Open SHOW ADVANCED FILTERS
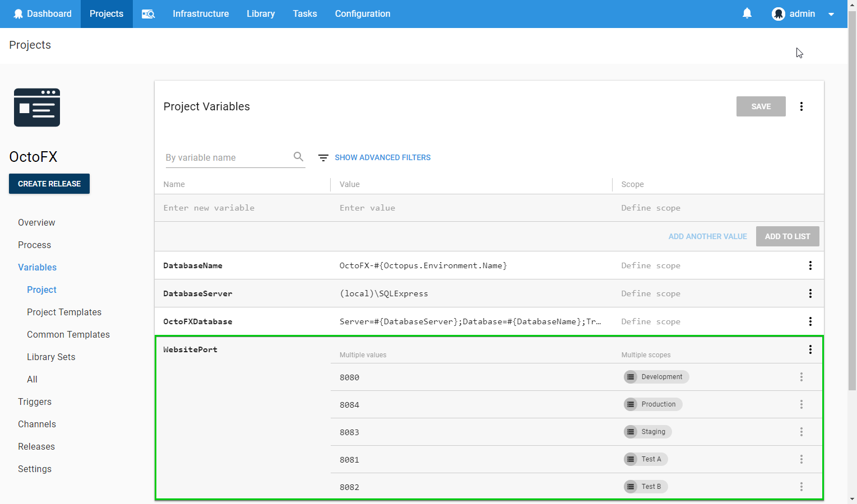 tap(382, 157)
